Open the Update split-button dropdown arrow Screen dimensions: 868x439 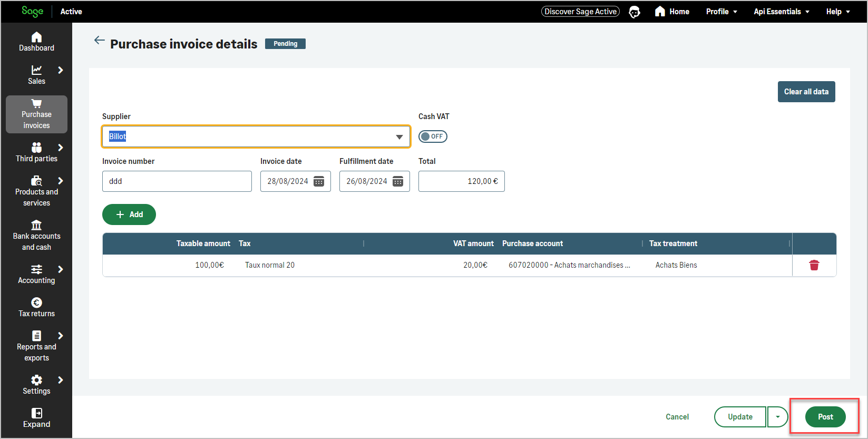[x=777, y=417]
